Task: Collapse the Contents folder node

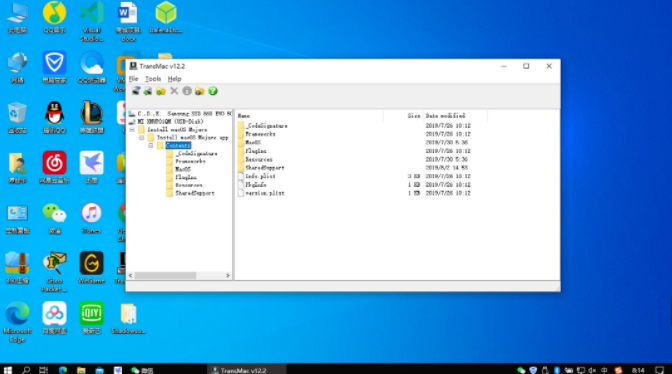Action: [151, 146]
